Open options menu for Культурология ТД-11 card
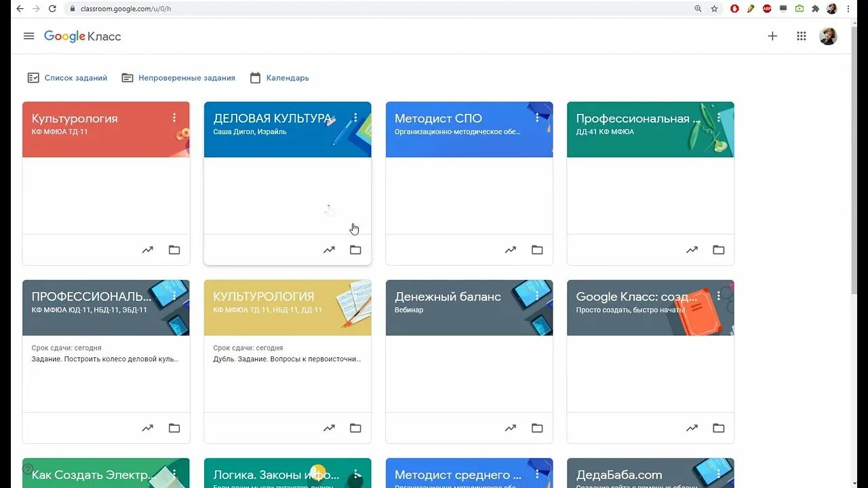Screen dimensions: 868x488 174,118
